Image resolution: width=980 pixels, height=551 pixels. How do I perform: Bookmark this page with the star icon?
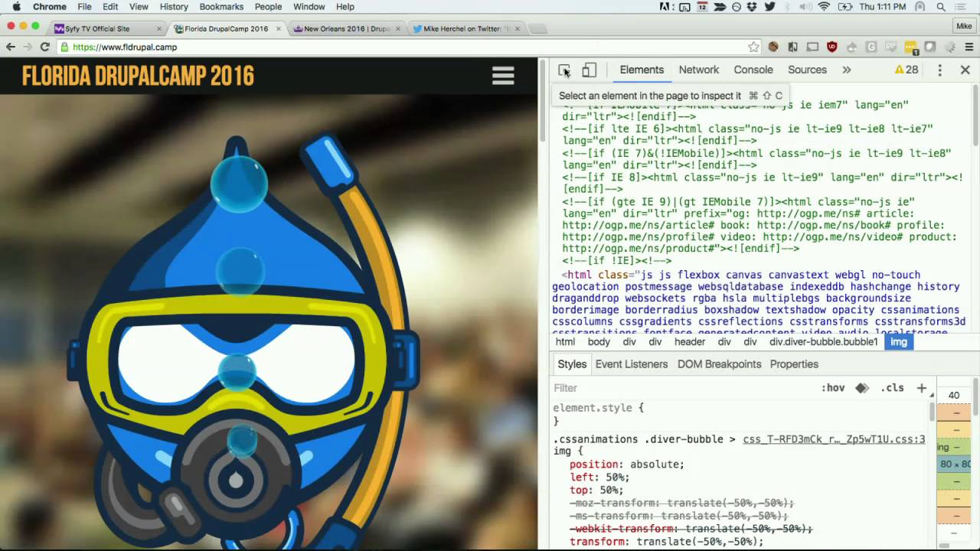(x=753, y=47)
